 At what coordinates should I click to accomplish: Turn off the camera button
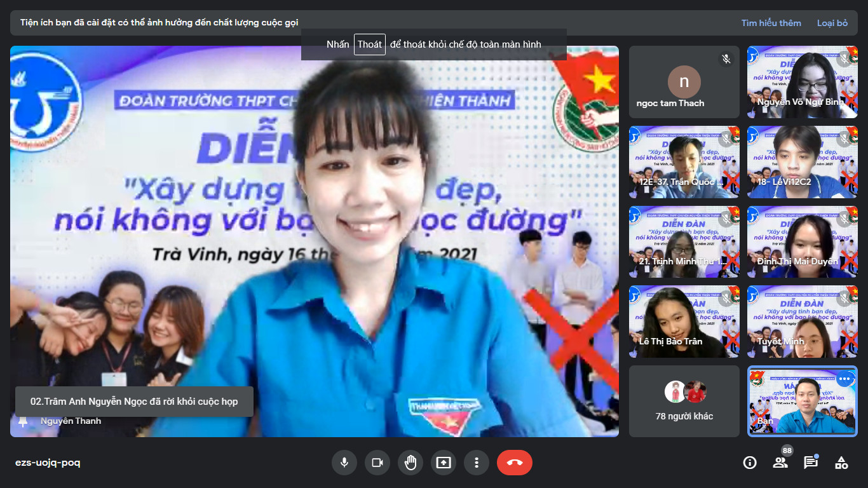[377, 463]
